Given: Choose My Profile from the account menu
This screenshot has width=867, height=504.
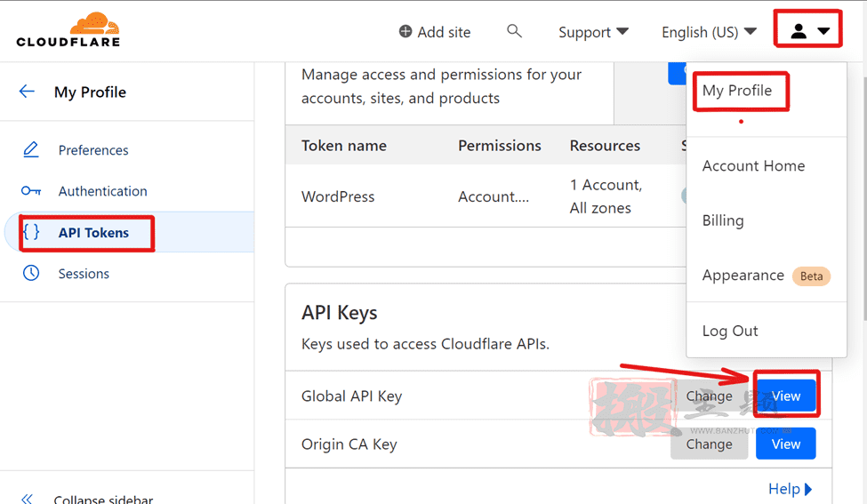Looking at the screenshot, I should point(737,91).
